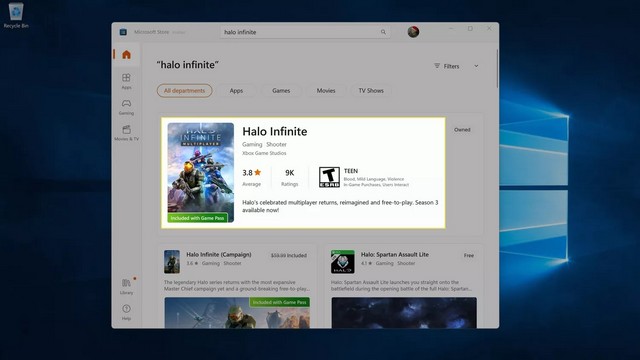Click the Halo Infinite (Campaign) title
The image size is (640, 360).
pos(219,254)
